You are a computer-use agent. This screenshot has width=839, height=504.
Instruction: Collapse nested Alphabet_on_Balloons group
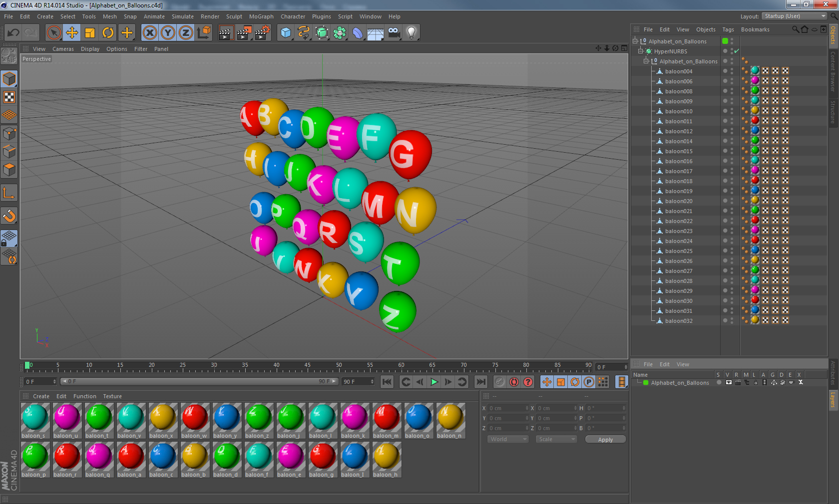tap(646, 61)
